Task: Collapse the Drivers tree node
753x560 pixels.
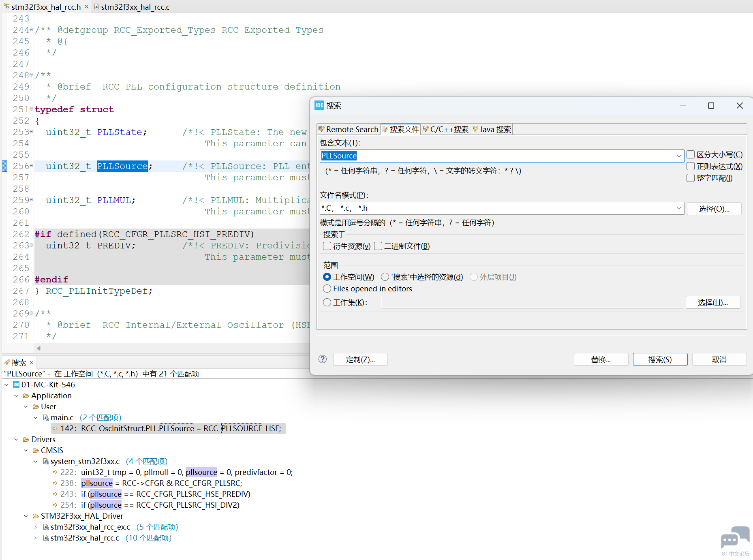Action: (16, 439)
